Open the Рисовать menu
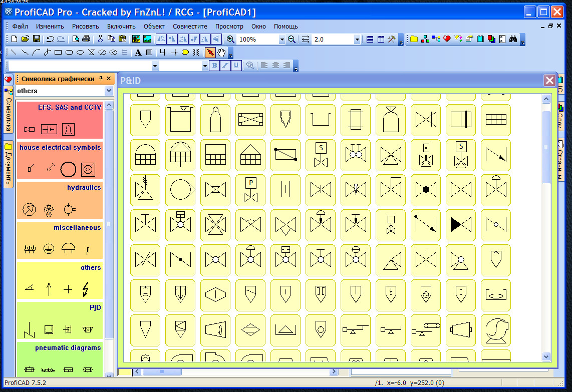This screenshot has height=392, width=572. coord(85,26)
